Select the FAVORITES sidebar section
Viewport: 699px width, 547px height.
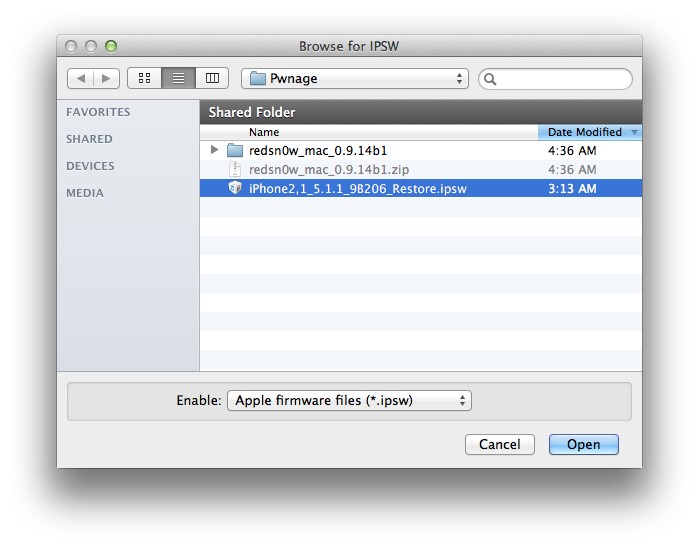pos(98,112)
